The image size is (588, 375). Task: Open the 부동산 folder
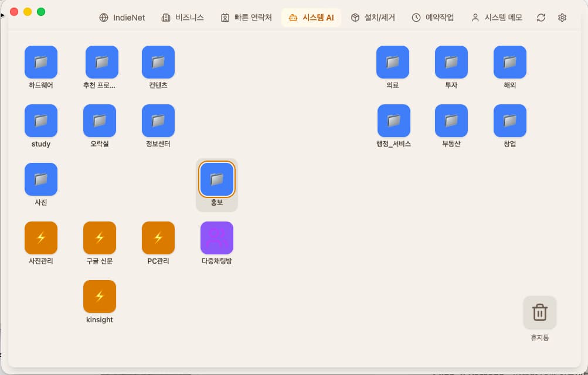451,120
